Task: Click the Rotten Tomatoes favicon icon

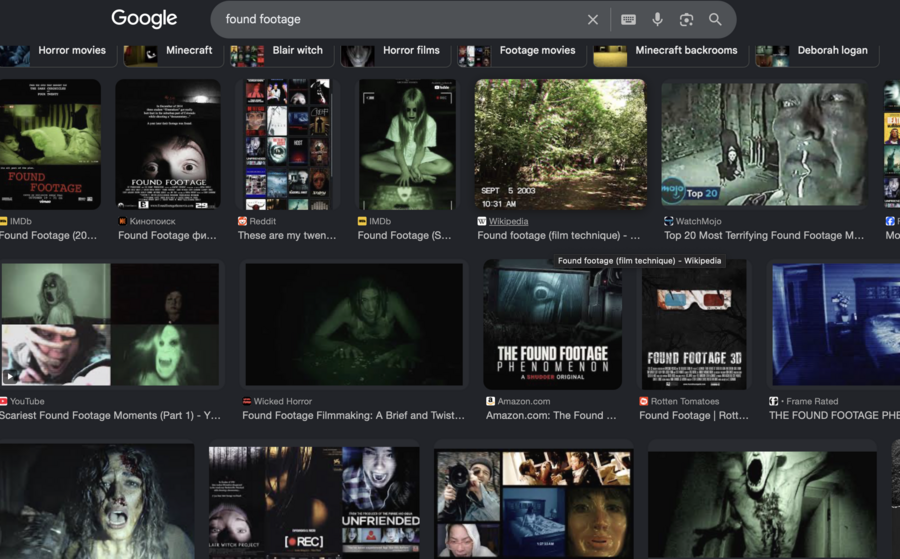Action: (644, 402)
